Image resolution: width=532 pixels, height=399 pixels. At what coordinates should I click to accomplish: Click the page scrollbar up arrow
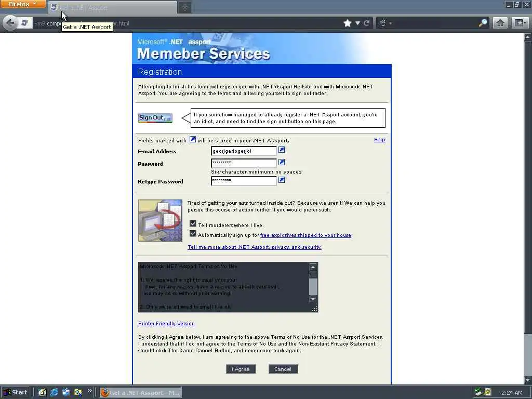[x=528, y=37]
